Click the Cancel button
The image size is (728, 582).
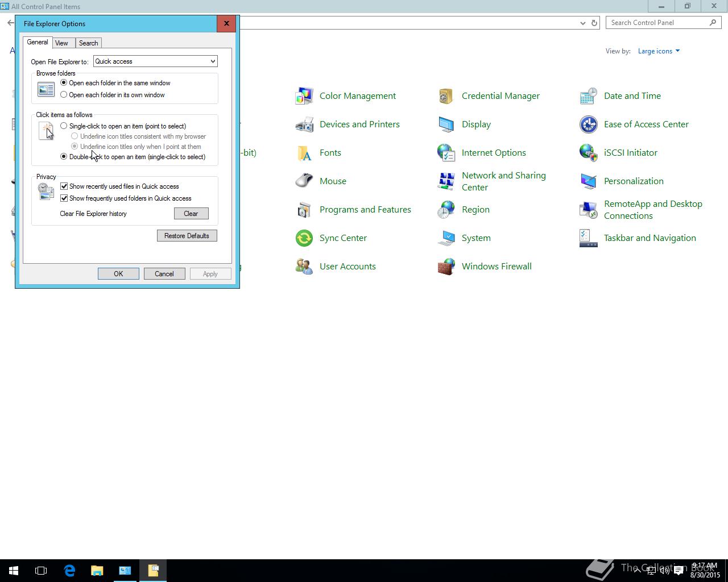(x=164, y=274)
